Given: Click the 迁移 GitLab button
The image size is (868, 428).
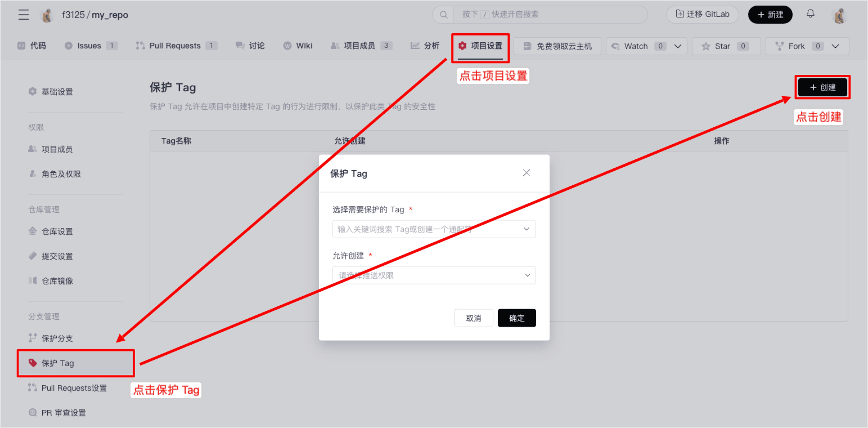Looking at the screenshot, I should [x=703, y=15].
